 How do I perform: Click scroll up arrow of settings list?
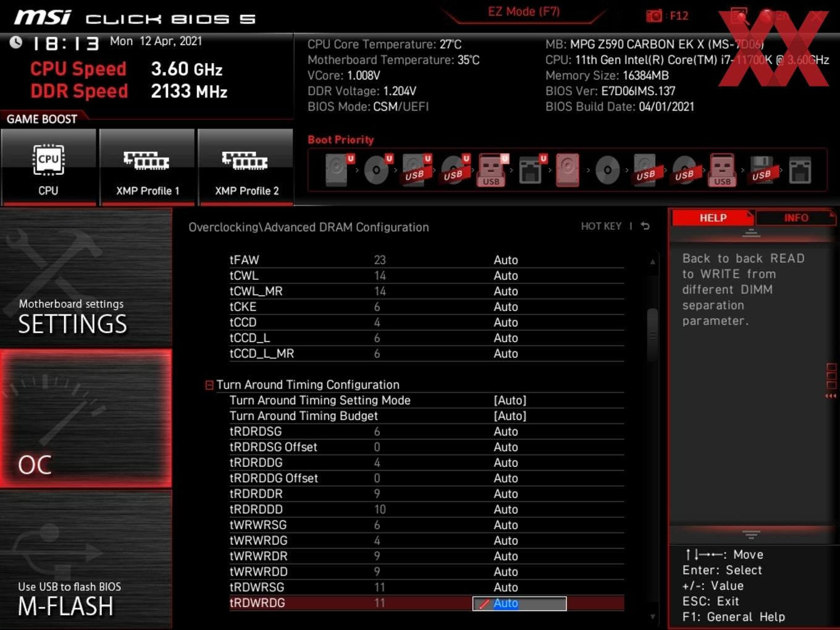652,262
